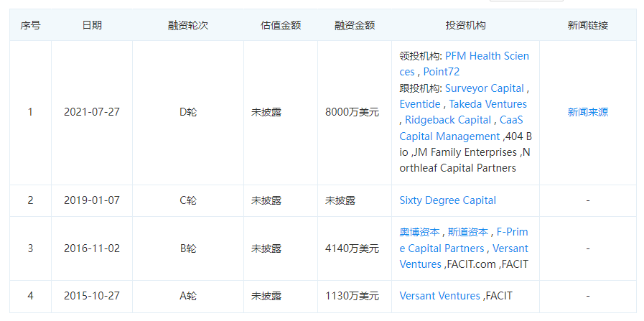Open Surveyor Capital investor page

(x=485, y=88)
